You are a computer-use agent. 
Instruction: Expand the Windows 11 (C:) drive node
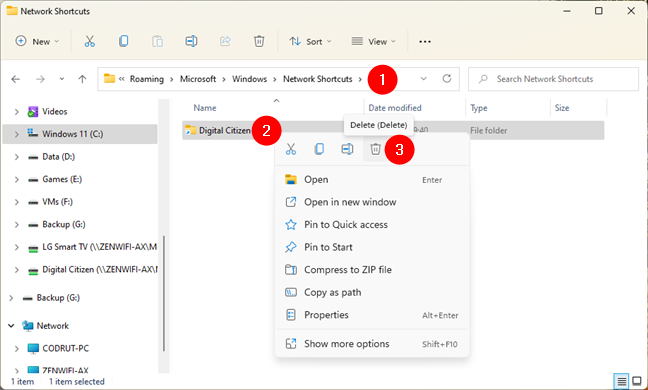coord(17,134)
